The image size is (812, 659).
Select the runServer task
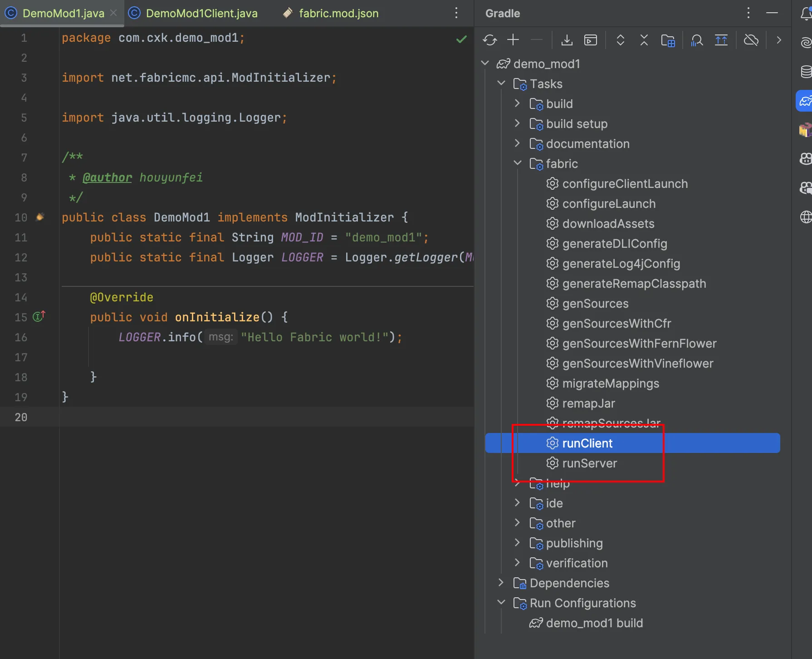(x=589, y=463)
